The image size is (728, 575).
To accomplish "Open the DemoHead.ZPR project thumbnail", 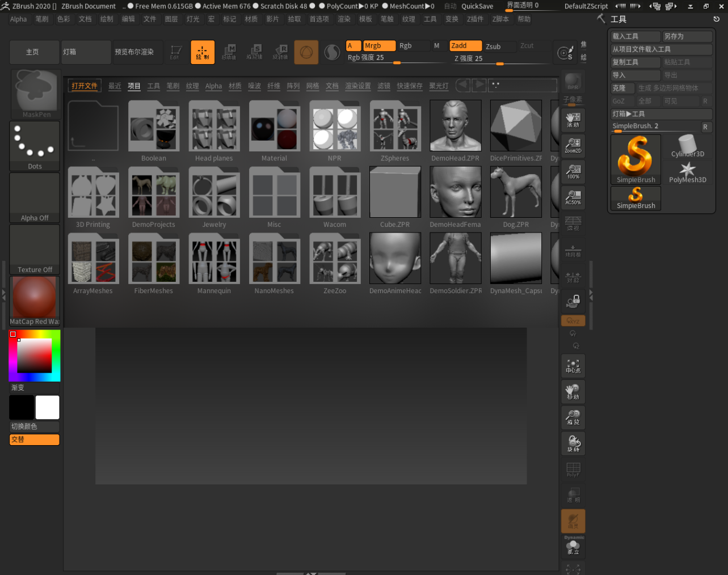I will click(x=455, y=125).
